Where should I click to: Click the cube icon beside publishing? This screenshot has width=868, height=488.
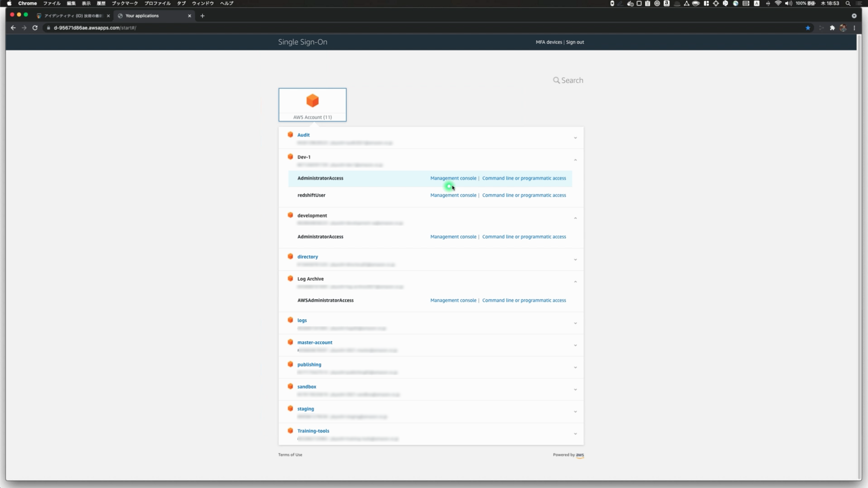click(x=291, y=364)
